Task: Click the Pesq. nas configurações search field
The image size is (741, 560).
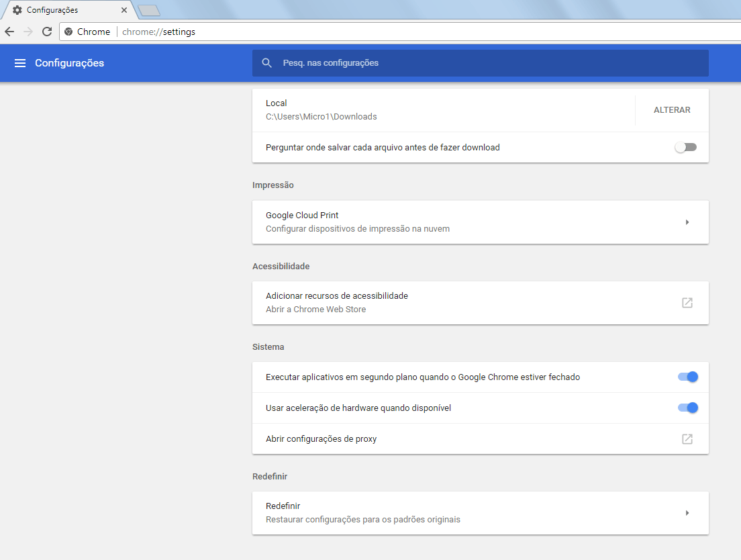Action: click(x=480, y=63)
